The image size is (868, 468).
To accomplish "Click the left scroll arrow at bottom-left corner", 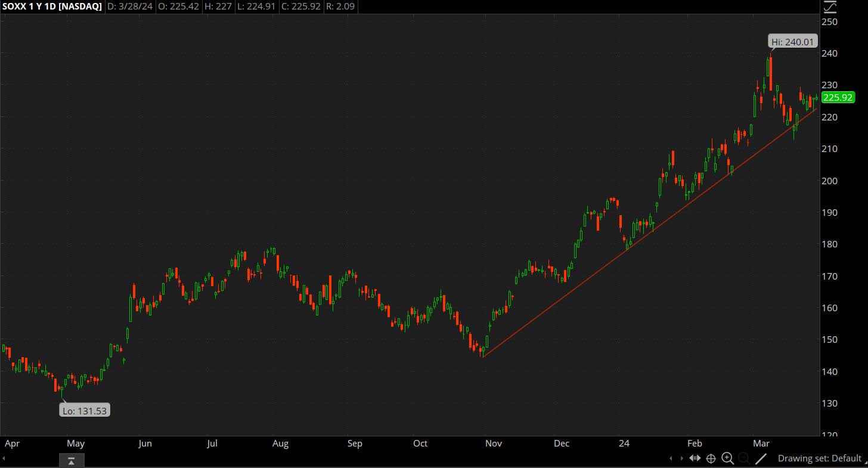I will click(x=2, y=458).
